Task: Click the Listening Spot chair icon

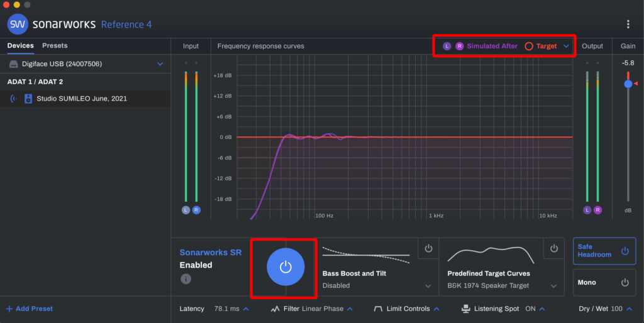Action: click(466, 309)
